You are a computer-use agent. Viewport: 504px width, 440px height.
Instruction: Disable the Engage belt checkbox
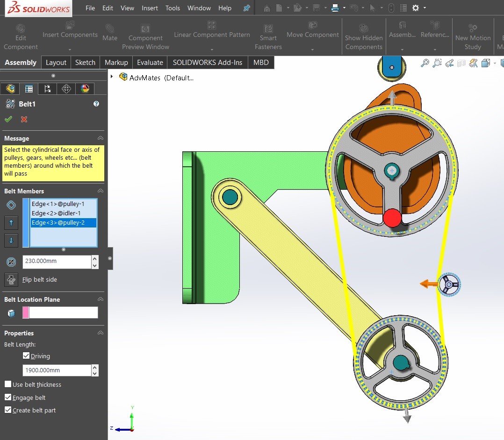(7, 397)
